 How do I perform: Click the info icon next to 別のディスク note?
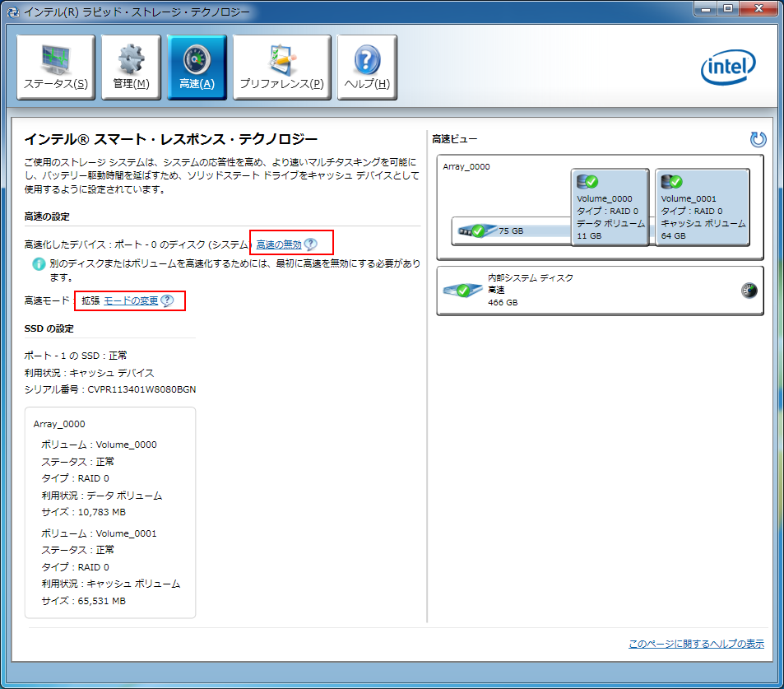point(39,263)
